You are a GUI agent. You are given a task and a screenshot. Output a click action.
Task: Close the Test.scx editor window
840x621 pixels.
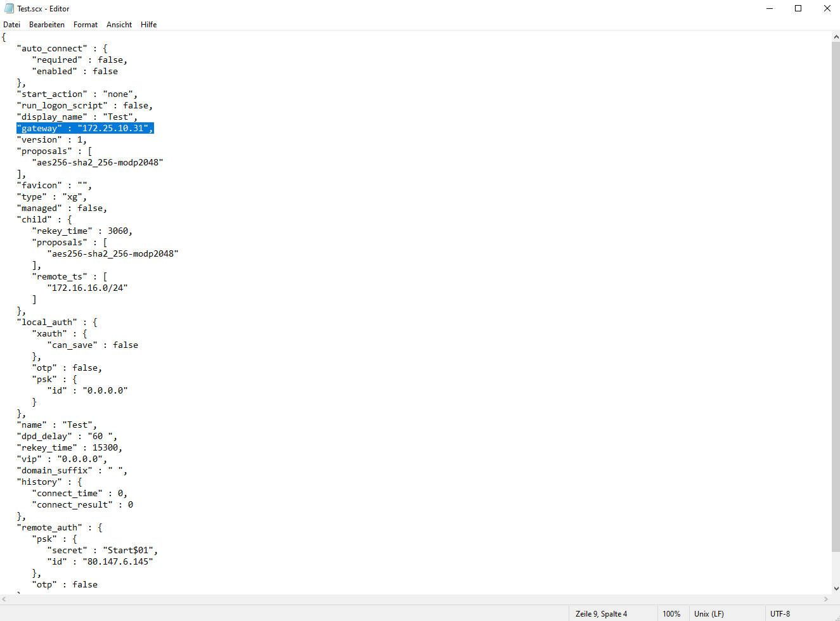(827, 8)
